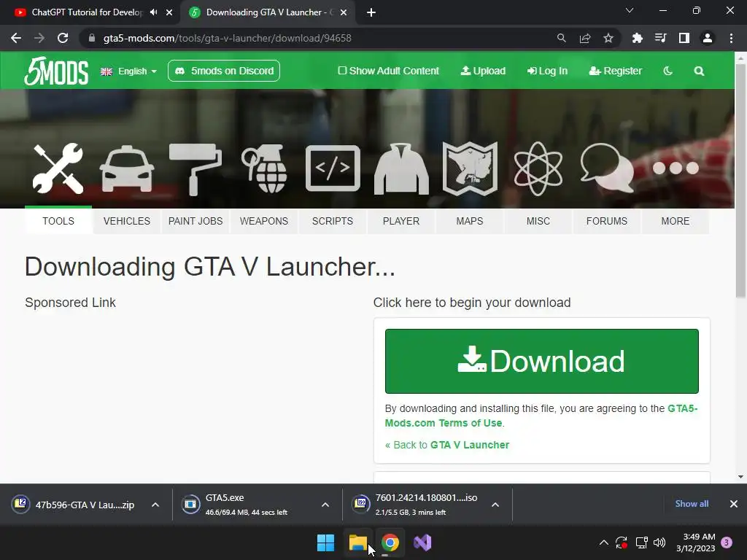Select the FORUMS category tab
This screenshot has height=560, width=747.
pos(607,221)
